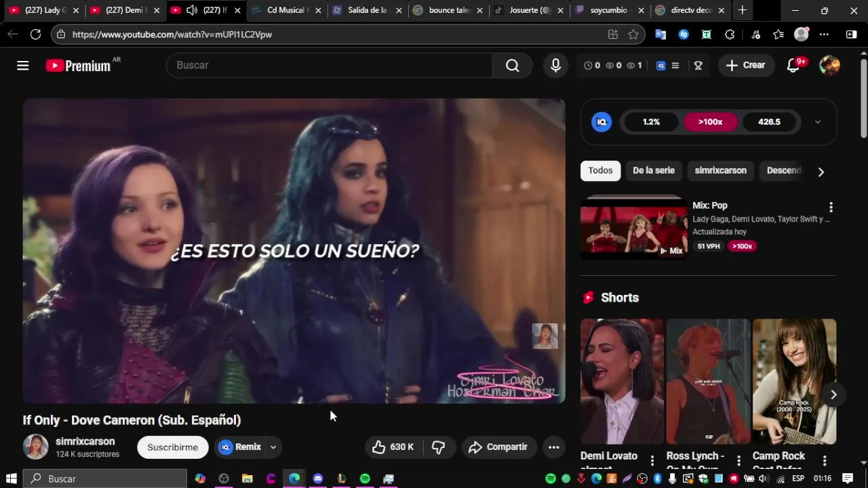
Task: Click the Windows taskbar Buscar search box
Action: (105, 479)
